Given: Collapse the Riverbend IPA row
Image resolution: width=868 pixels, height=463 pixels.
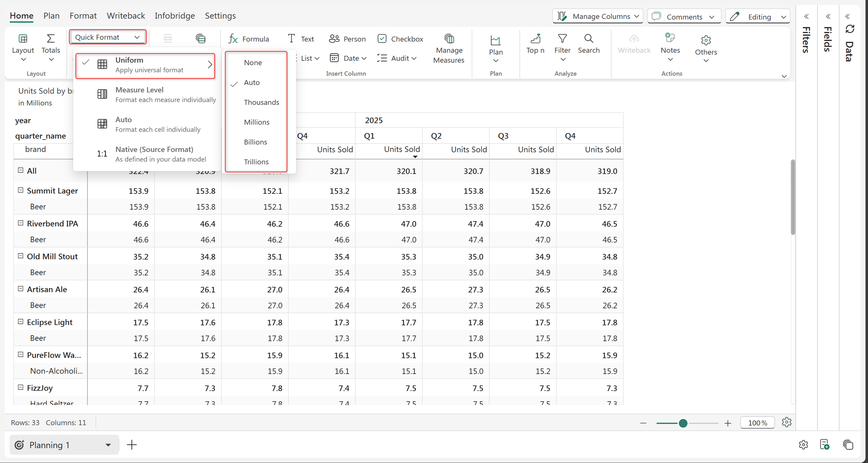Looking at the screenshot, I should coord(21,223).
